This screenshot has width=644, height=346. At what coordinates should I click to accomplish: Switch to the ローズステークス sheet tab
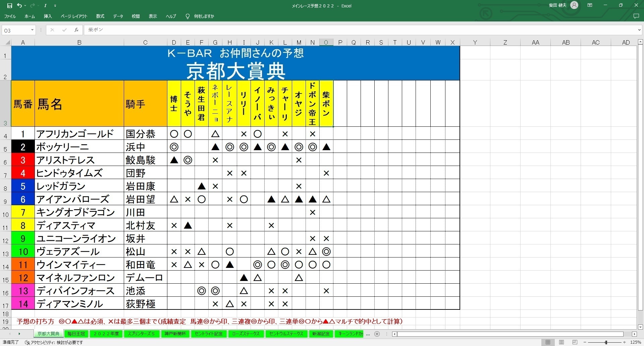[246, 334]
